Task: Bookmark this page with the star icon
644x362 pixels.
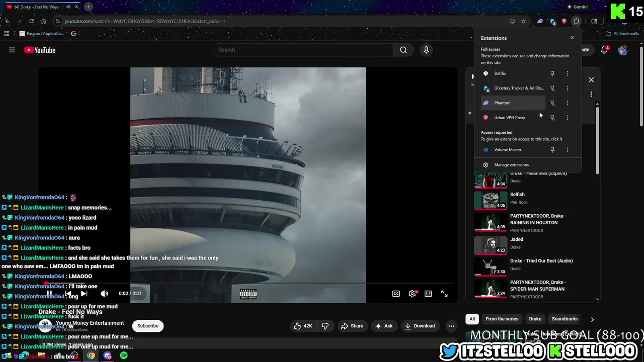Action: (523, 21)
